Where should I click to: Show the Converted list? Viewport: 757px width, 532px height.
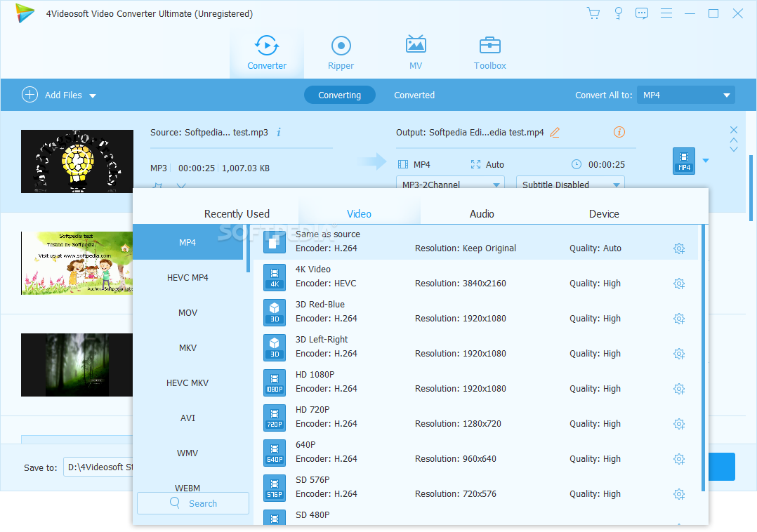pyautogui.click(x=414, y=95)
